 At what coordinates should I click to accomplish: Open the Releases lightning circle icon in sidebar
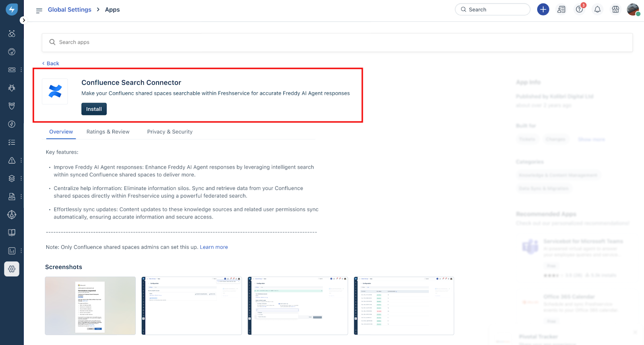(x=12, y=124)
